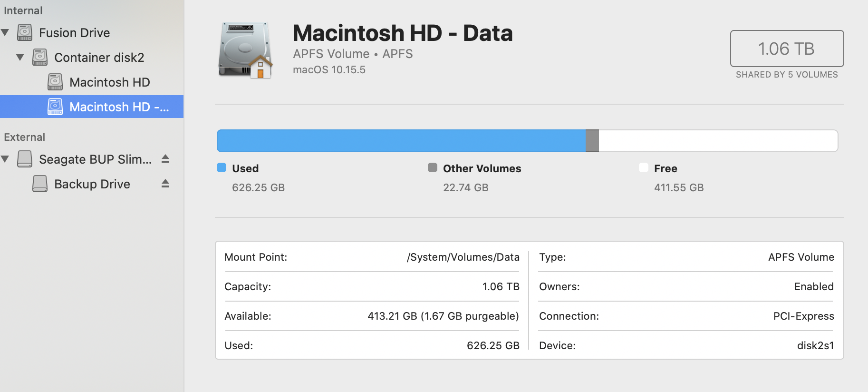Click the selected Macintosh HD - Data icon in sidebar
Viewport: 868px width, 392px height.
click(x=55, y=107)
